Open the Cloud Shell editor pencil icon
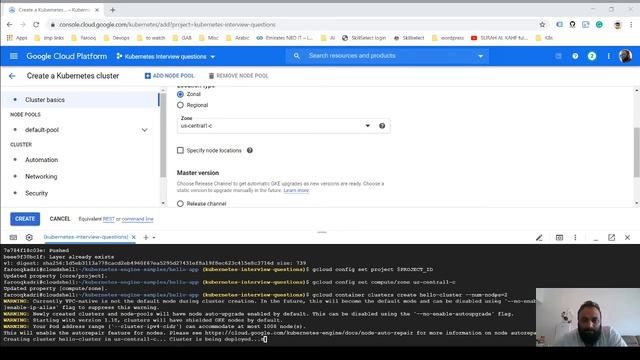 coord(539,238)
